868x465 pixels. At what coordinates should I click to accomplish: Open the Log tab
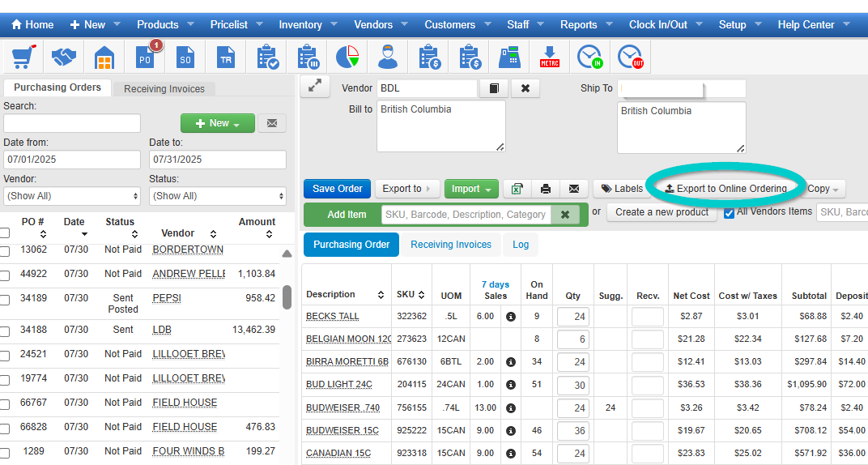click(x=521, y=245)
